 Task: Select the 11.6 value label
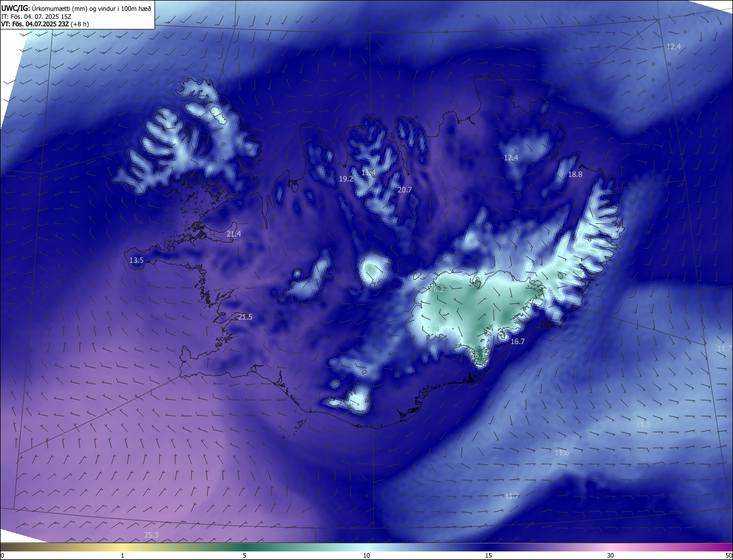pos(562,453)
